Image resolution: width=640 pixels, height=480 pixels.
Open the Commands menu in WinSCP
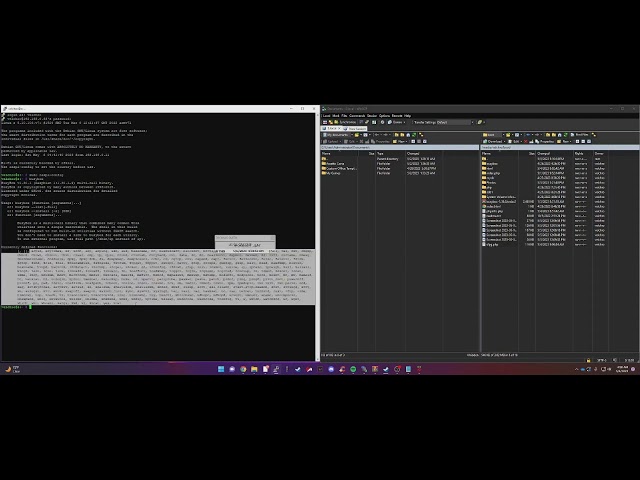(x=357, y=116)
